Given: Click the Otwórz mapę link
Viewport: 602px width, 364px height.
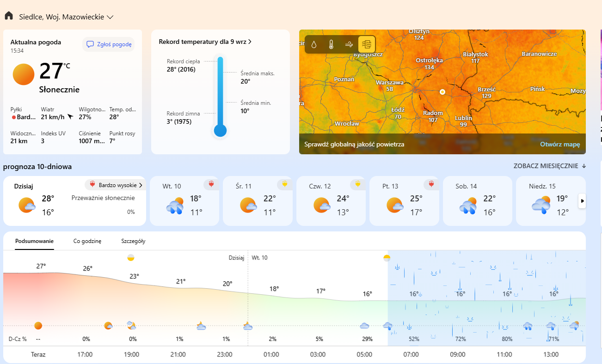Looking at the screenshot, I should coord(559,144).
